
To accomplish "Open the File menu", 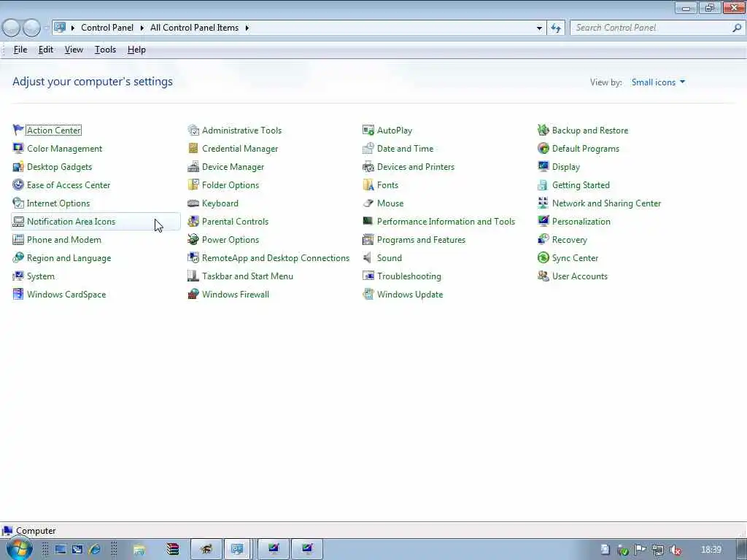I will pyautogui.click(x=20, y=50).
